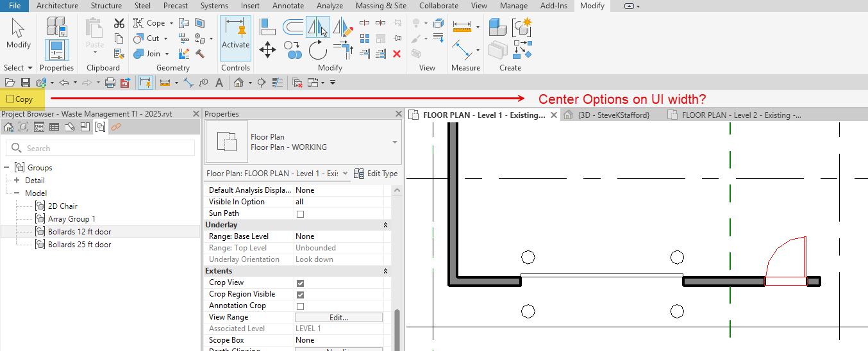Select the Array tool
Image resolution: width=868 pixels, height=351 pixels.
[x=365, y=38]
